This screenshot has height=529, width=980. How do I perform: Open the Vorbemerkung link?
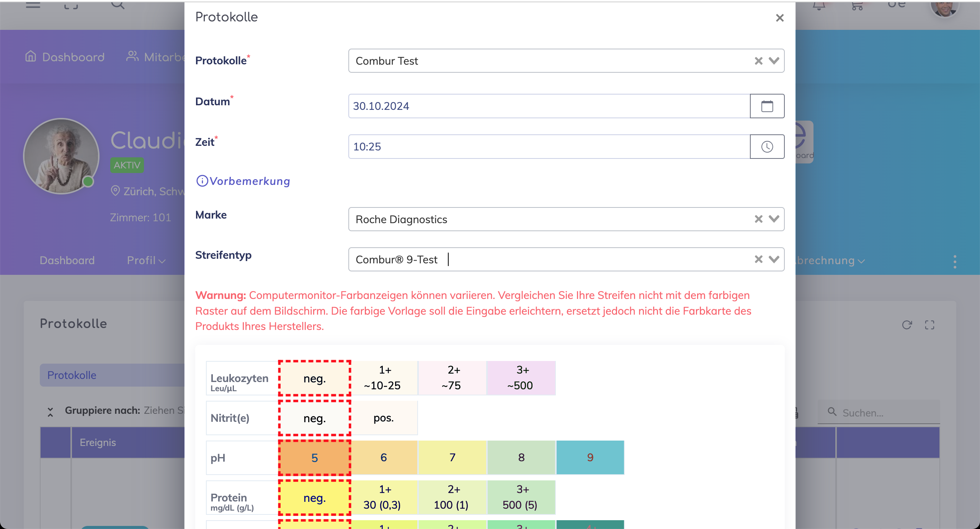point(250,181)
